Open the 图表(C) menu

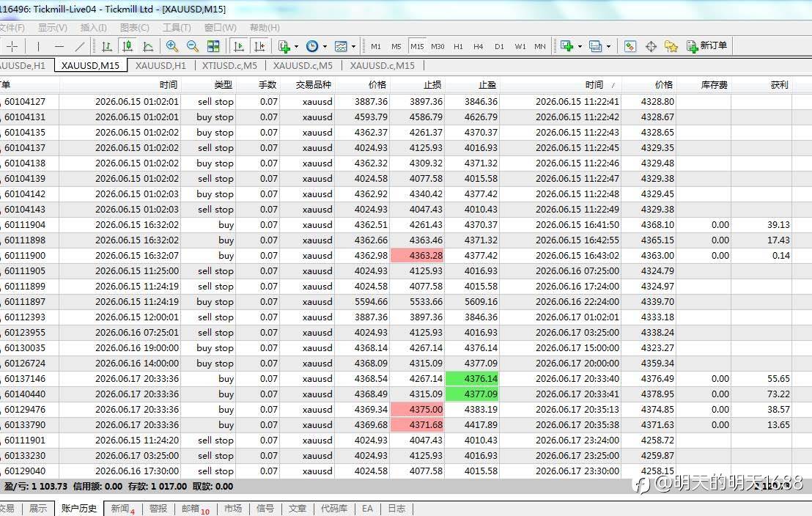(x=135, y=27)
